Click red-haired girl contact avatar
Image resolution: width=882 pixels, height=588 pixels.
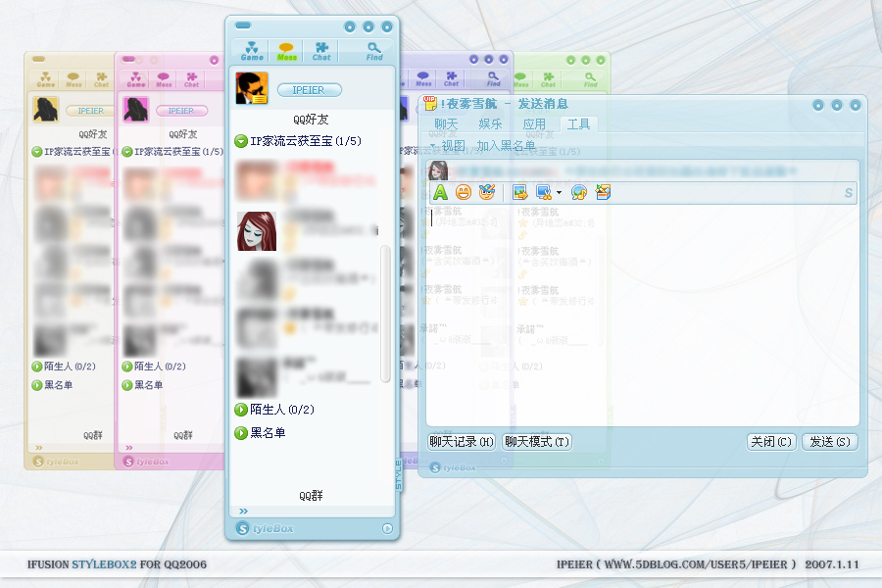point(257,231)
